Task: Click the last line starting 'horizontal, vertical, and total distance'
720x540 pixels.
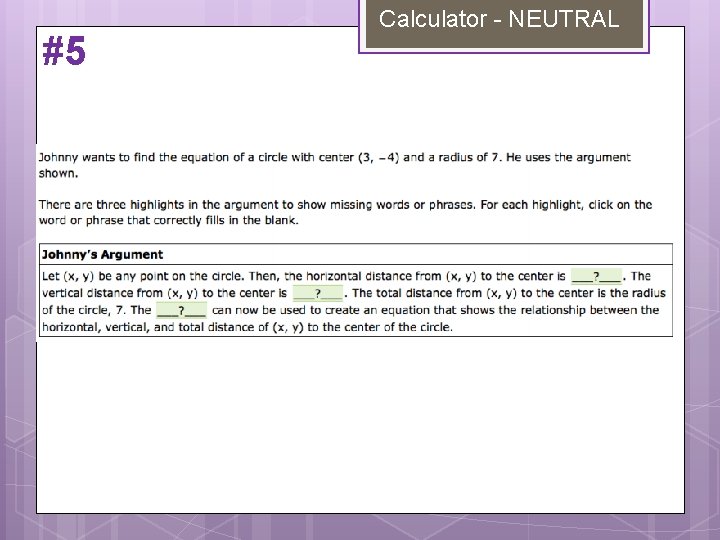Action: (247, 327)
